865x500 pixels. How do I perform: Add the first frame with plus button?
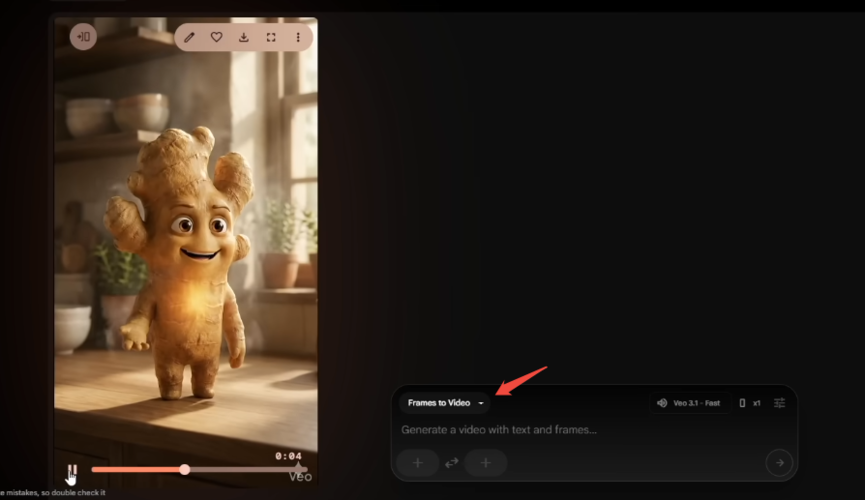click(418, 462)
